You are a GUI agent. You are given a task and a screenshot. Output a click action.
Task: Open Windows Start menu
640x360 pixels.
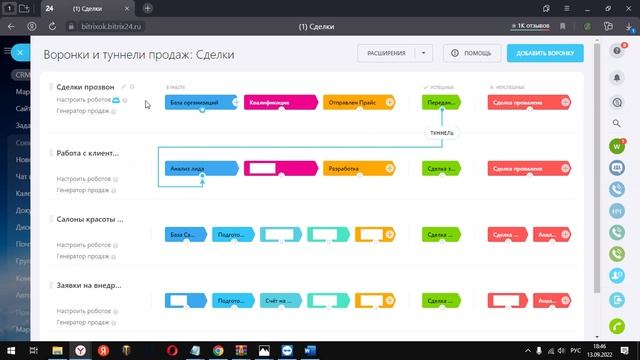coord(11,351)
